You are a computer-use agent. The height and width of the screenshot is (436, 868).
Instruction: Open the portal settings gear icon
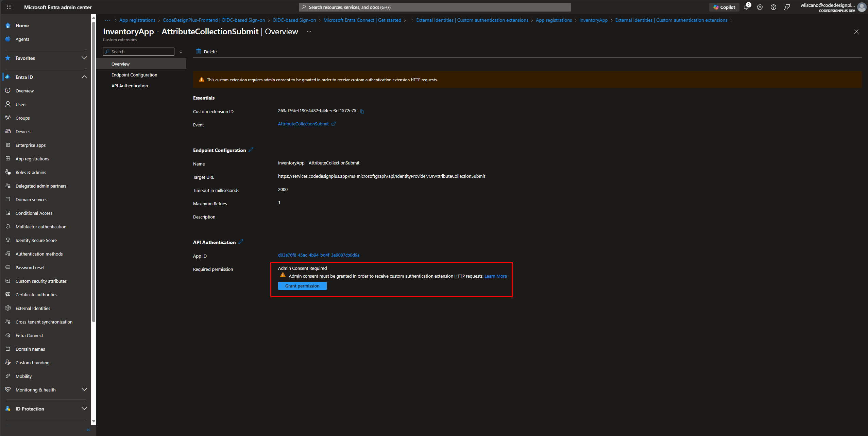click(x=760, y=7)
